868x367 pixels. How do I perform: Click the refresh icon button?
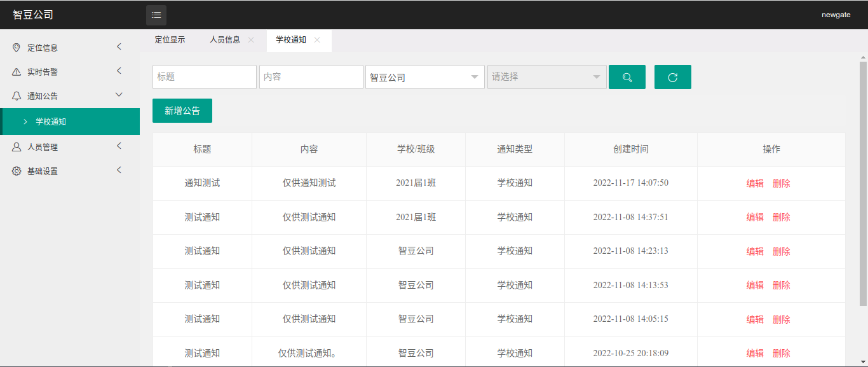672,77
